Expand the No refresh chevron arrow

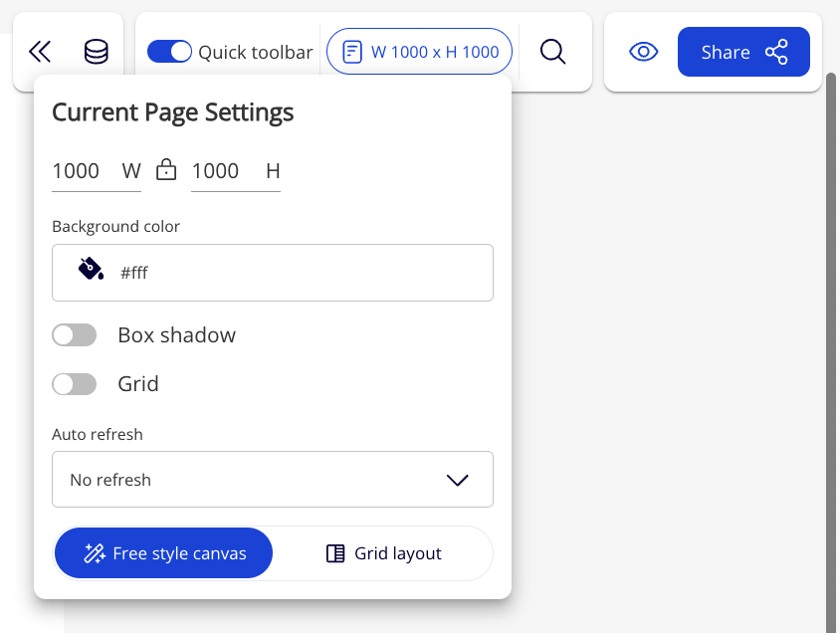pyautogui.click(x=457, y=480)
